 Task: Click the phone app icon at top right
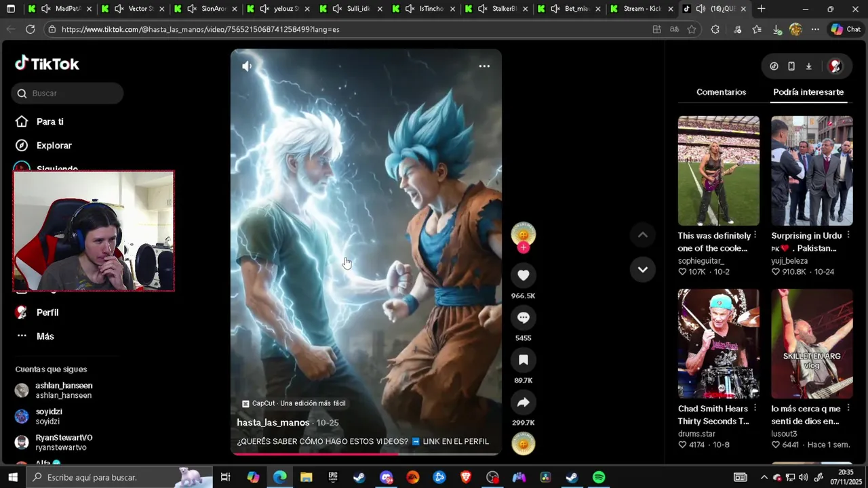click(791, 66)
